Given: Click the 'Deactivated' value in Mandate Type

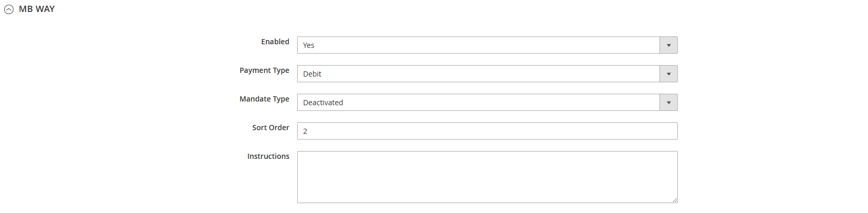Looking at the screenshot, I should point(323,103).
